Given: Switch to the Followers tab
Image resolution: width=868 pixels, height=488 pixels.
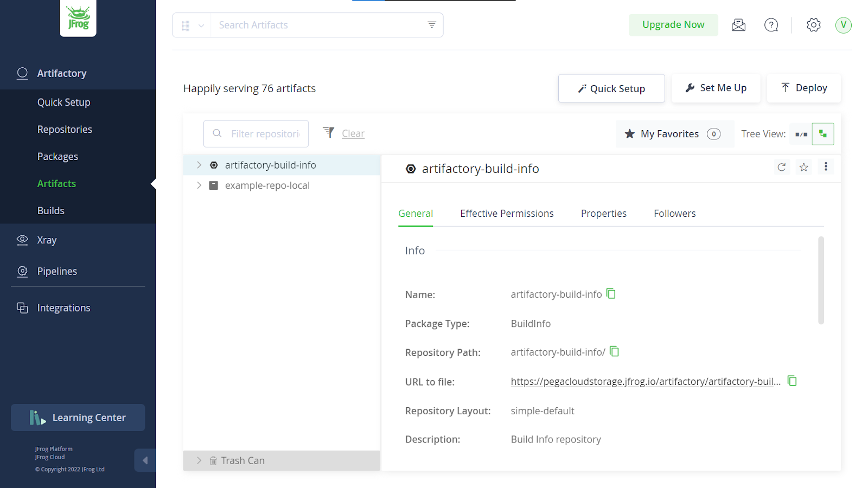Looking at the screenshot, I should [x=674, y=214].
